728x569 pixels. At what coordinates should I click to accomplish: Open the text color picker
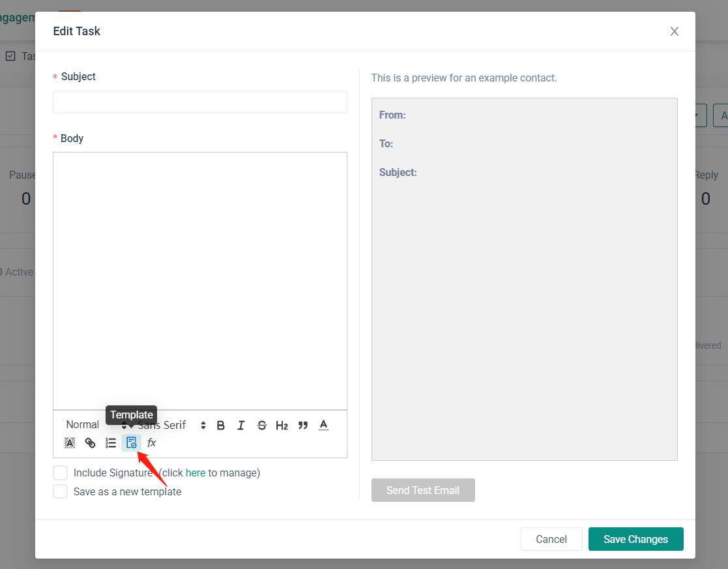click(323, 426)
